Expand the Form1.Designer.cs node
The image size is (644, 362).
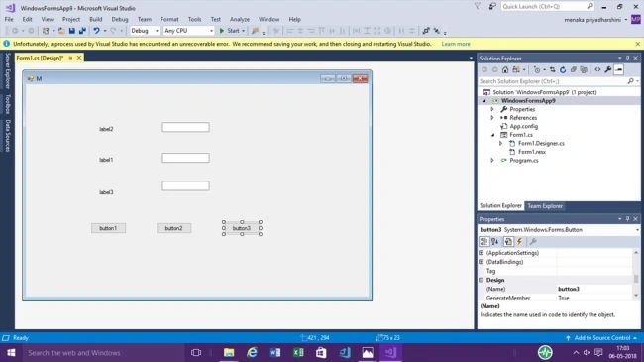pos(500,143)
